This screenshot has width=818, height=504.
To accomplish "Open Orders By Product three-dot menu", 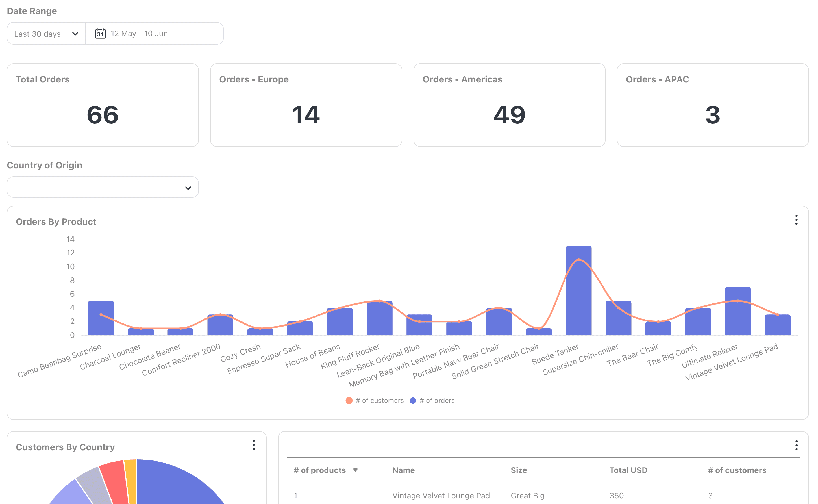I will (x=796, y=220).
